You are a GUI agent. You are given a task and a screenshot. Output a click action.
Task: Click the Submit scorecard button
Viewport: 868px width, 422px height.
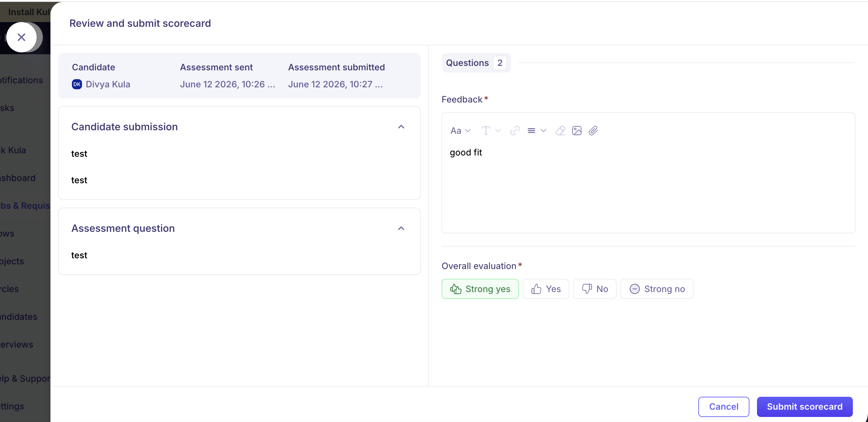pyautogui.click(x=805, y=407)
